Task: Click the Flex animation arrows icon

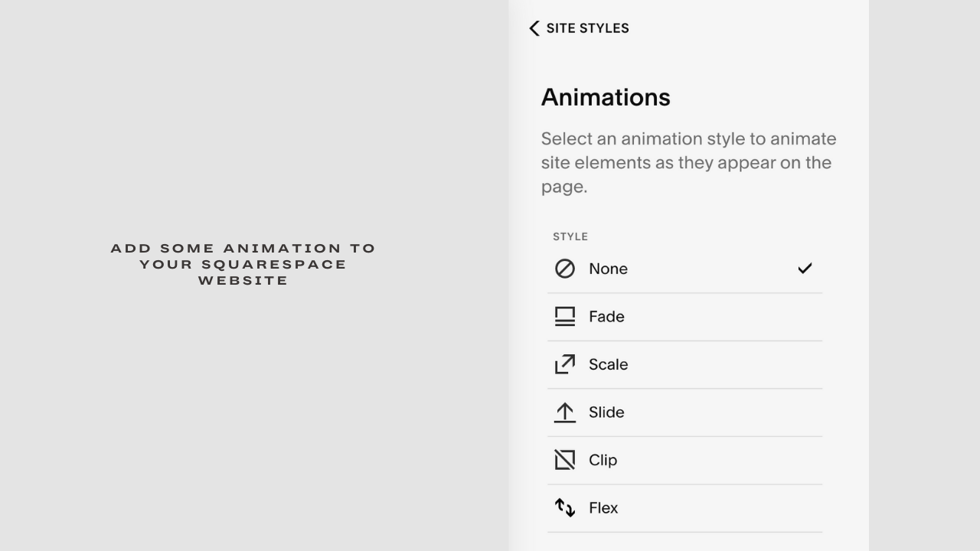Action: [x=565, y=508]
